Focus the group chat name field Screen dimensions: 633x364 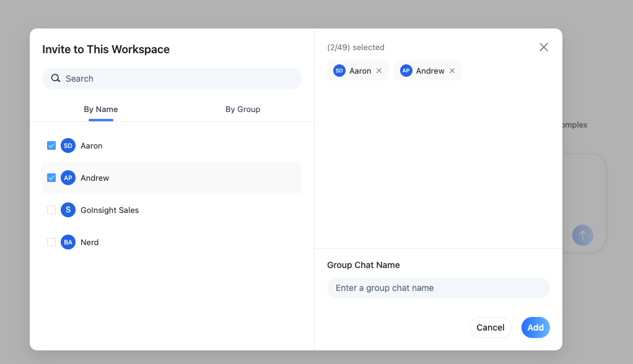click(438, 288)
